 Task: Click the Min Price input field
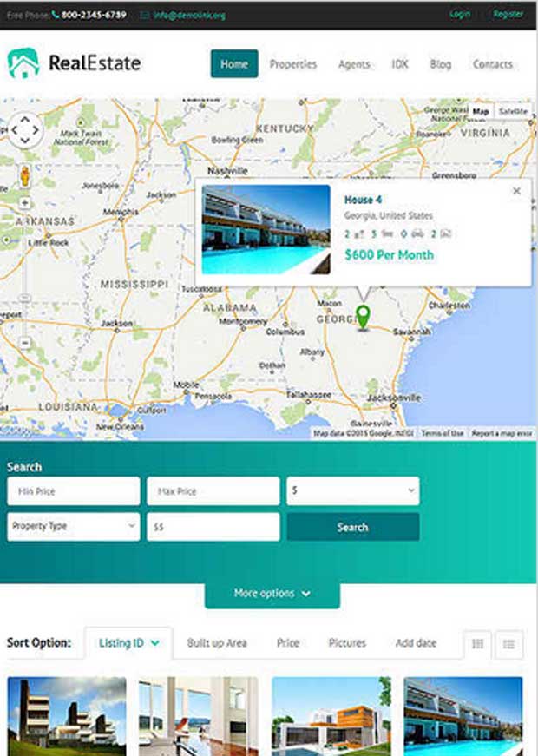tap(74, 491)
